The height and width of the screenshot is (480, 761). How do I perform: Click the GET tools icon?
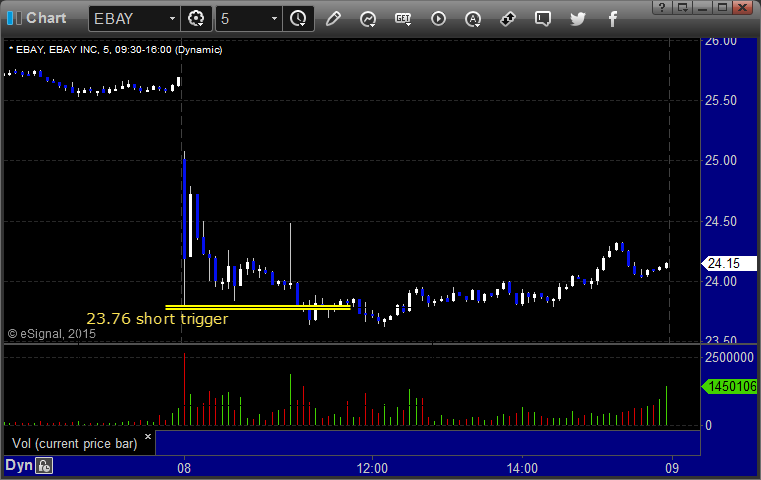pos(403,19)
